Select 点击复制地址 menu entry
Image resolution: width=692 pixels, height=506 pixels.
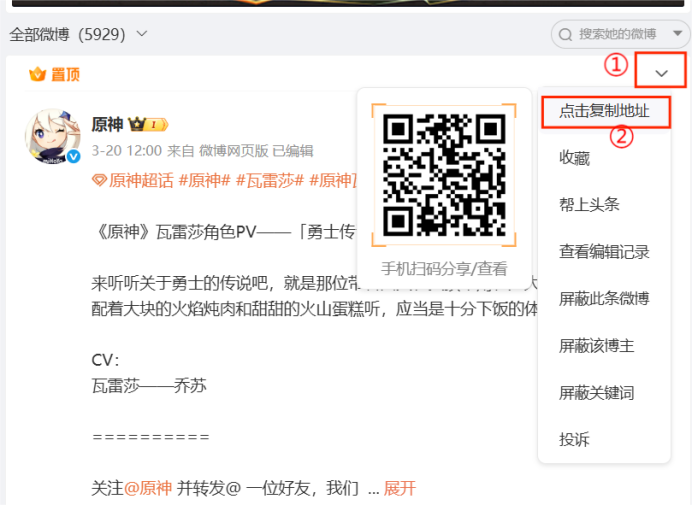point(604,111)
